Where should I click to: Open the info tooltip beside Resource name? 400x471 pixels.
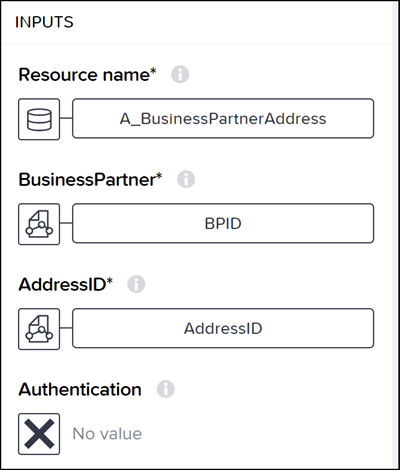(180, 74)
